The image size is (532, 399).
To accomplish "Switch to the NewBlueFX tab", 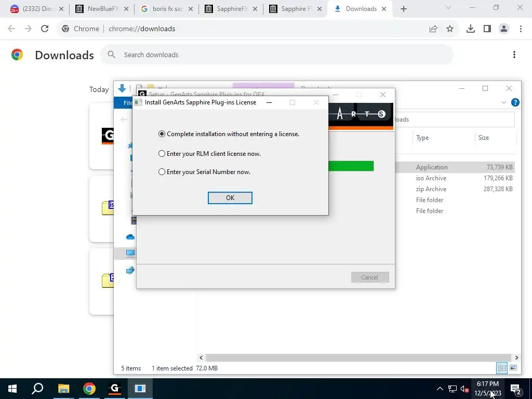I will click(x=102, y=9).
